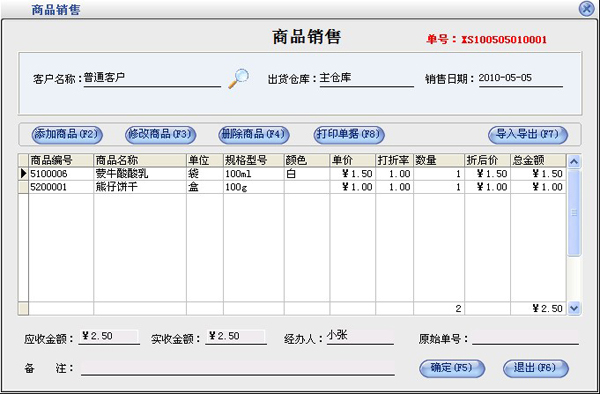Image resolution: width=600 pixels, height=394 pixels.
Task: Click the 原始单号 input field
Action: click(x=525, y=337)
